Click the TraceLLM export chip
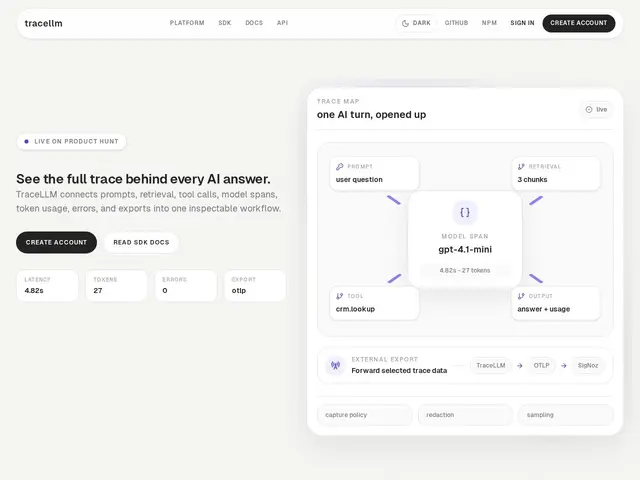This screenshot has width=640, height=480. click(491, 365)
